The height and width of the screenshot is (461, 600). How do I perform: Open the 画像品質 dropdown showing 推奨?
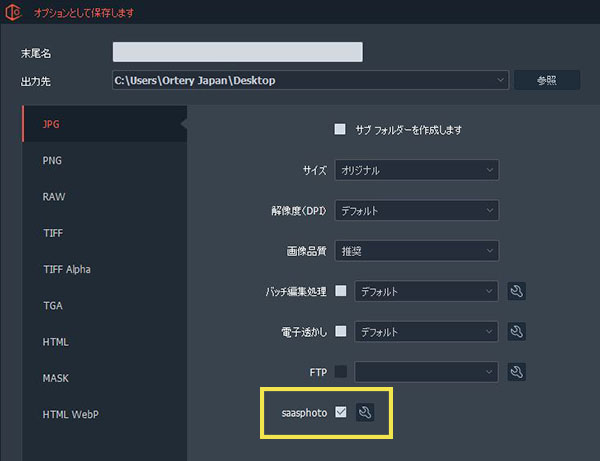(417, 251)
